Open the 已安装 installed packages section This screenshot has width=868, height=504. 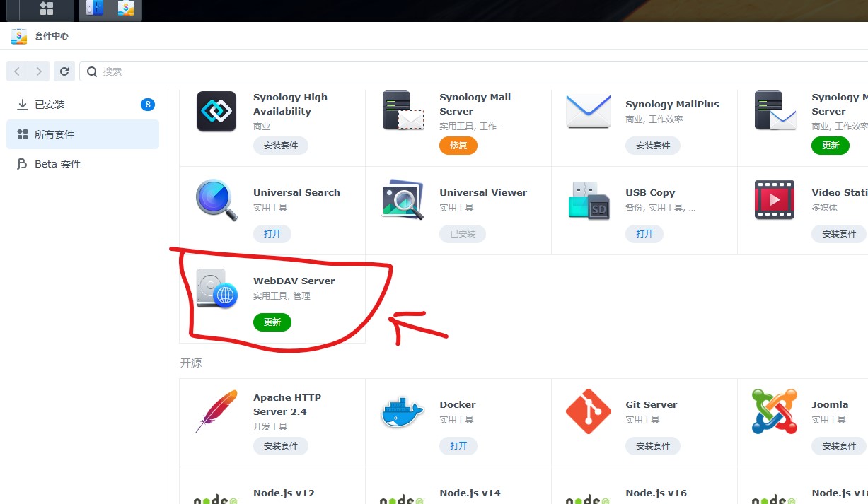(x=83, y=105)
